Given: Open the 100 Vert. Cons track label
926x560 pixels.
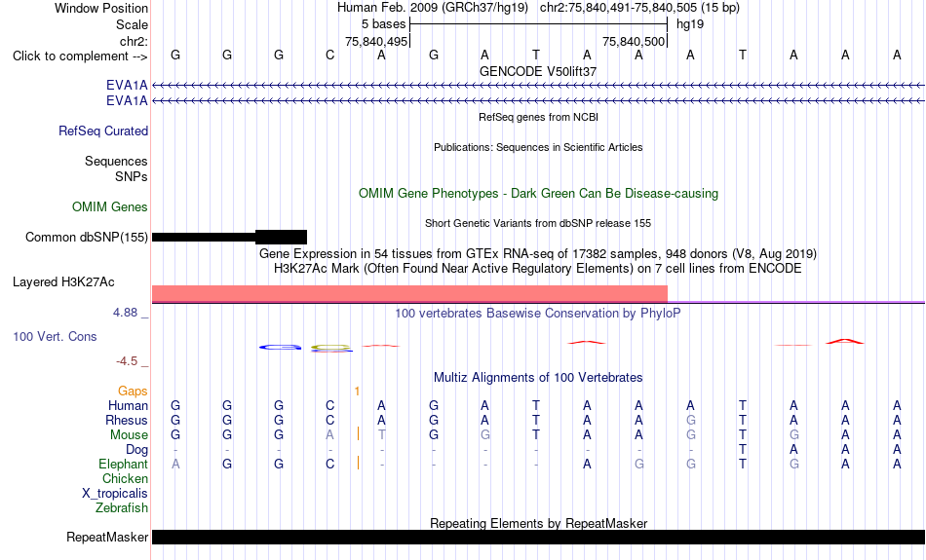Looking at the screenshot, I should point(55,336).
